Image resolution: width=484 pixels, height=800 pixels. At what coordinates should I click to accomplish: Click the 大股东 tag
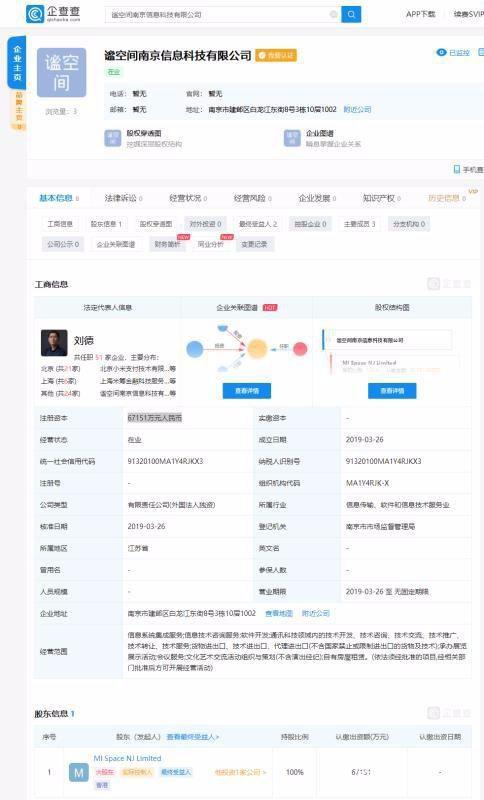105,772
